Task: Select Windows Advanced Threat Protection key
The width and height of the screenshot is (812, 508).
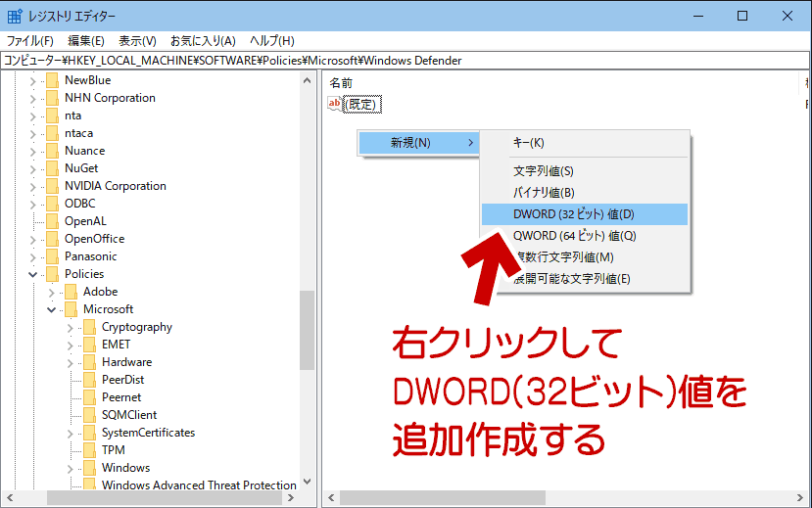Action: coord(200,485)
